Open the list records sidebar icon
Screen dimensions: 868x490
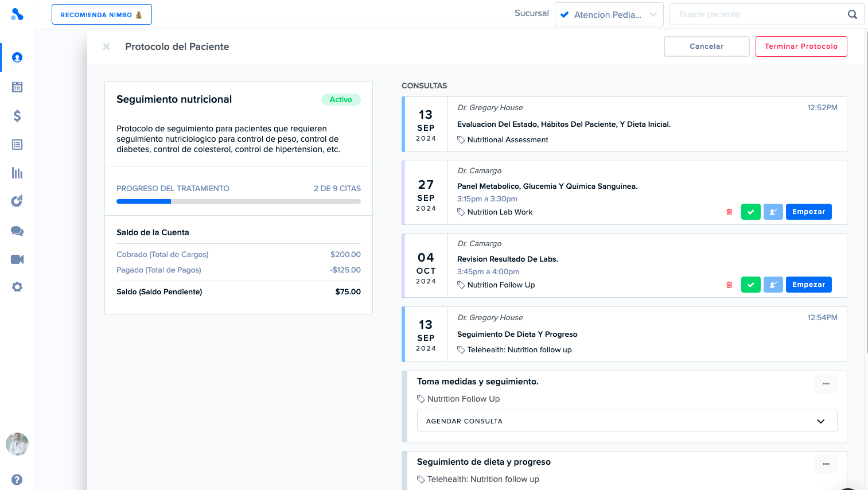17,145
